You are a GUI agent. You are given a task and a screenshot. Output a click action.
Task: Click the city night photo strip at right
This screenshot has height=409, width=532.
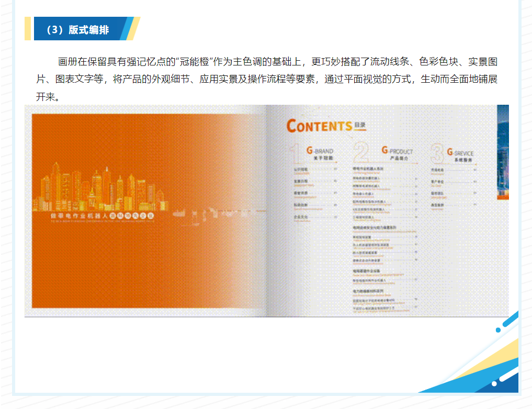tap(502, 152)
